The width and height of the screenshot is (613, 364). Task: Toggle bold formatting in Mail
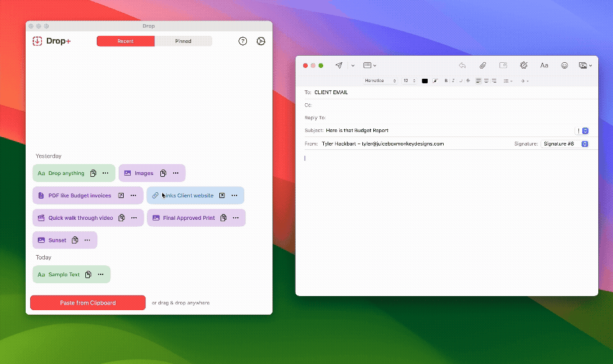pyautogui.click(x=446, y=81)
